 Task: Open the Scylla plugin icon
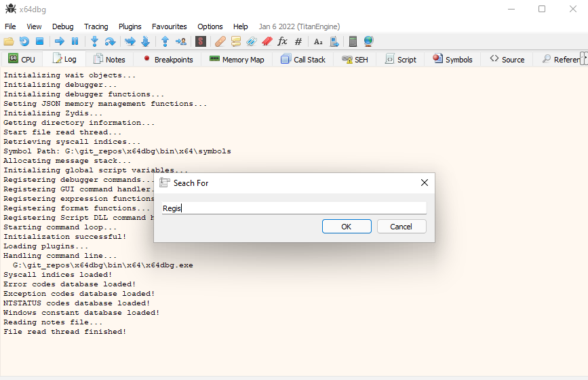201,41
